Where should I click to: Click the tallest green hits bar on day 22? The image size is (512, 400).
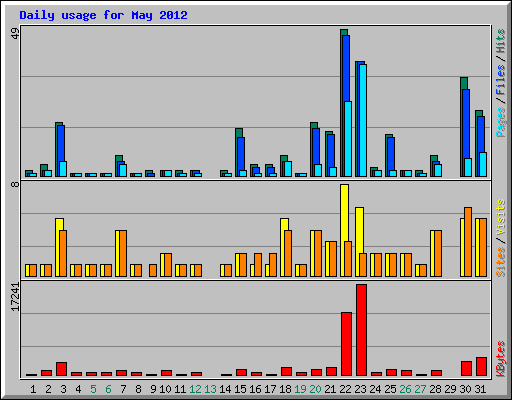click(x=342, y=103)
